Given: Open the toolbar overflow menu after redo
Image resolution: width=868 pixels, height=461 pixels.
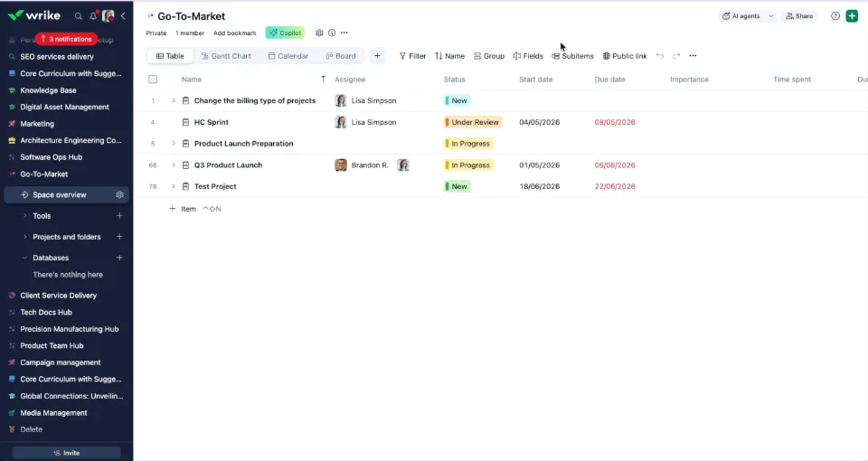Looking at the screenshot, I should [693, 56].
